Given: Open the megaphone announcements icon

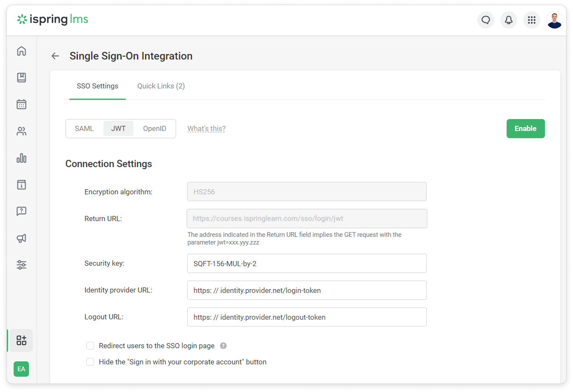Looking at the screenshot, I should pos(21,238).
